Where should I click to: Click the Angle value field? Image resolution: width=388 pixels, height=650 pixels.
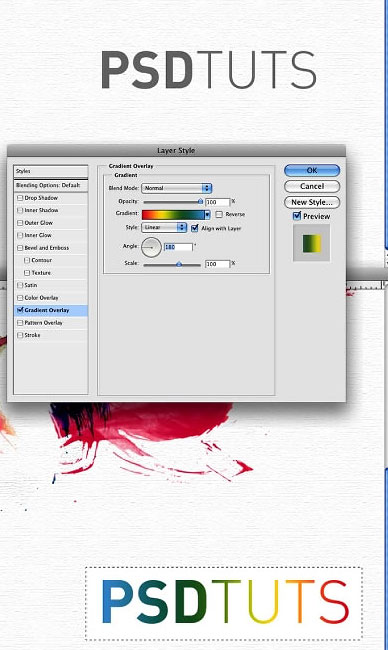click(x=178, y=247)
